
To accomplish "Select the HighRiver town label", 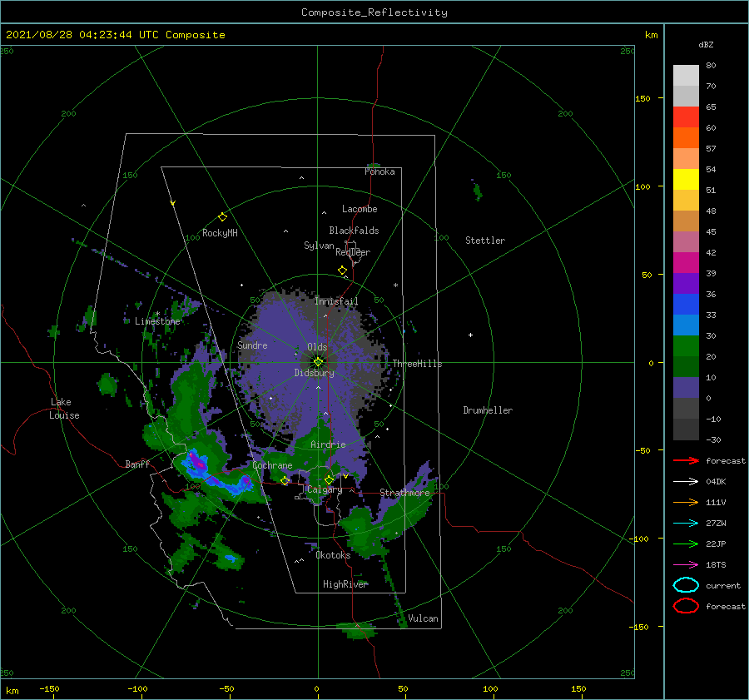I will click(x=345, y=584).
